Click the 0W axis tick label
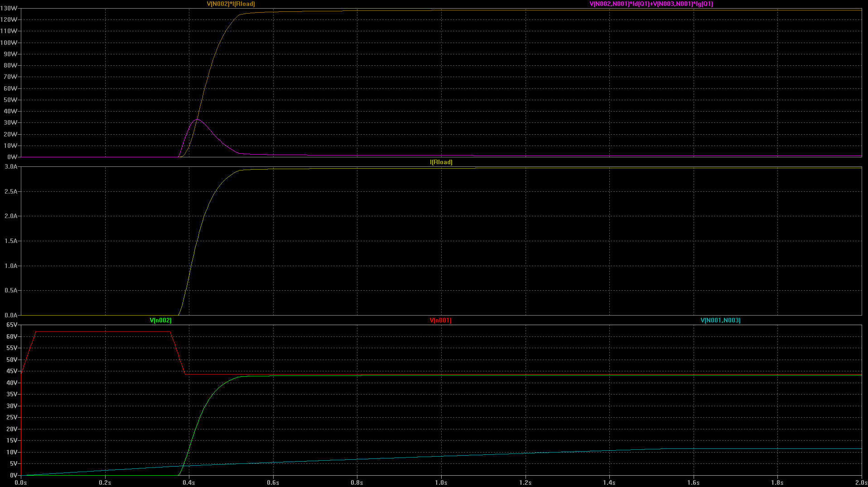Screen dimensions: 868x487 pyautogui.click(x=12, y=157)
